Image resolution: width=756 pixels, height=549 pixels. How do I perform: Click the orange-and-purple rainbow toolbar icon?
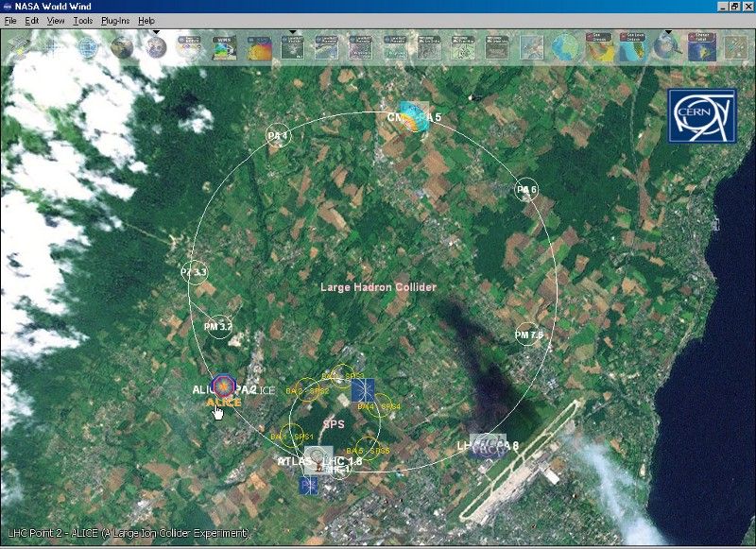point(259,48)
